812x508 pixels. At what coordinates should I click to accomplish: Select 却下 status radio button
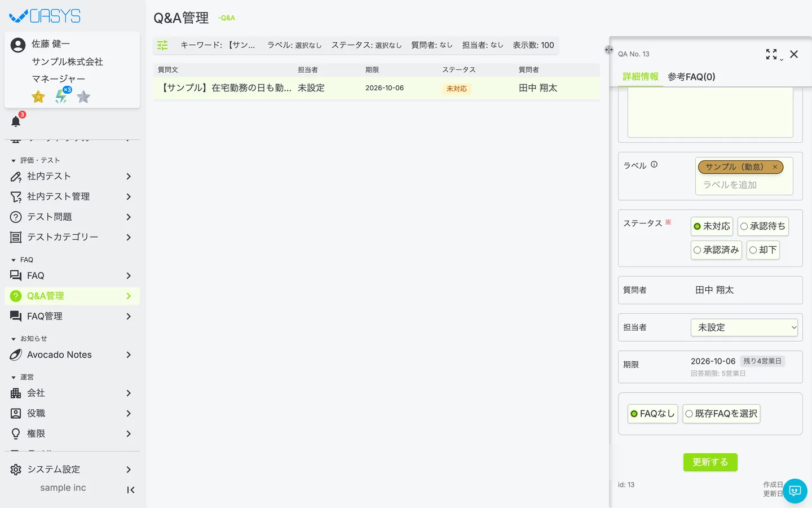763,250
